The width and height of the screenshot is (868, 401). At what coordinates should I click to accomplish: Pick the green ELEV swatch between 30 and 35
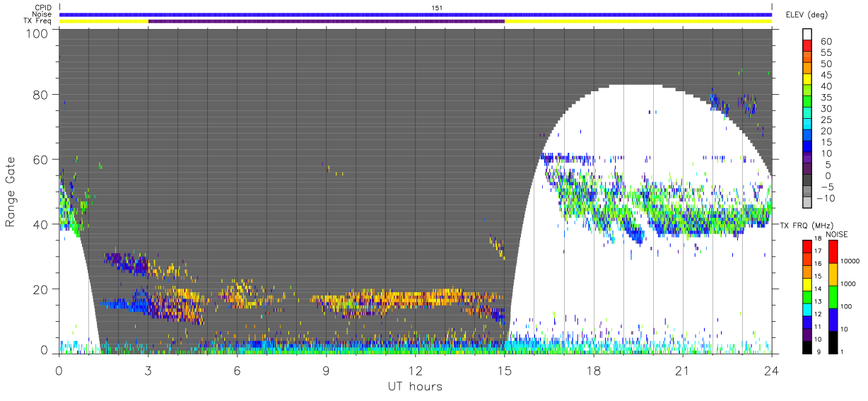coord(807,103)
